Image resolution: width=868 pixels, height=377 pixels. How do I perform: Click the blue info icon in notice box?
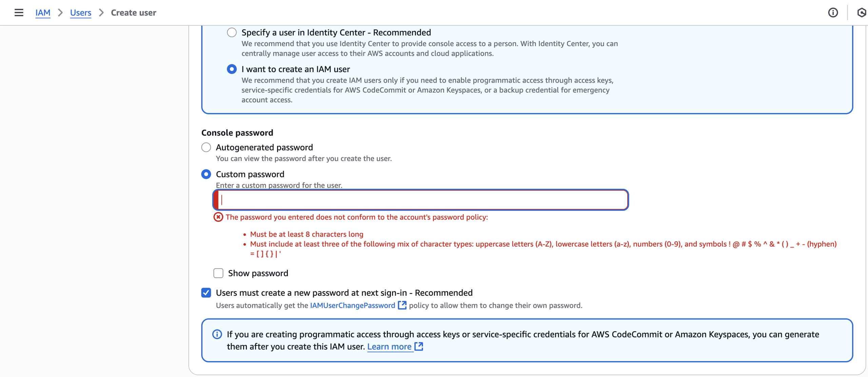pyautogui.click(x=217, y=334)
